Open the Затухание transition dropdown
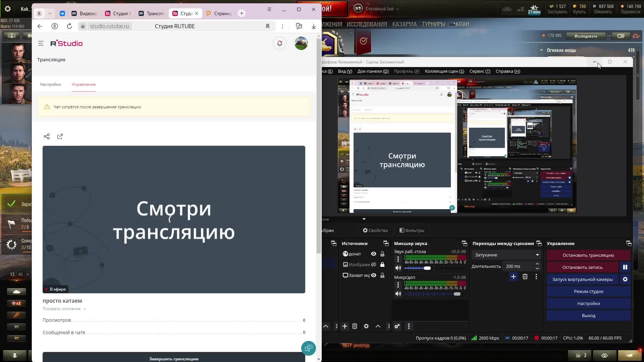644x362 pixels. 507,255
